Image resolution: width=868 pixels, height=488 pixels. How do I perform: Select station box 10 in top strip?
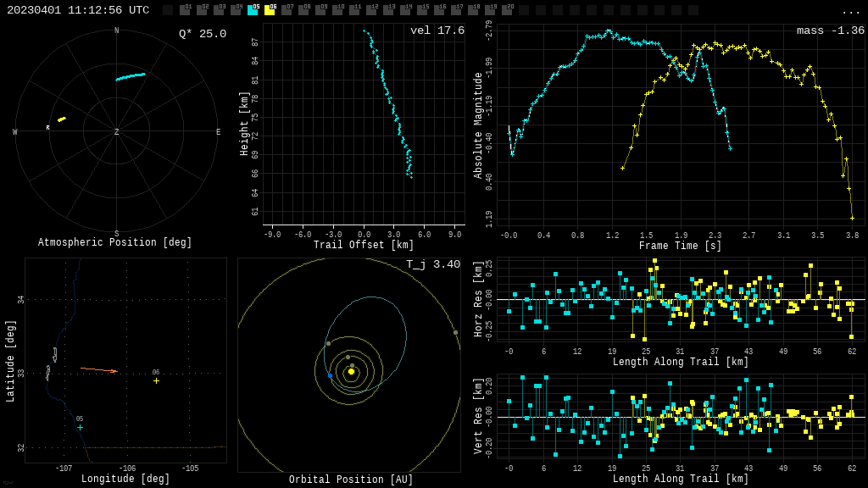click(337, 10)
